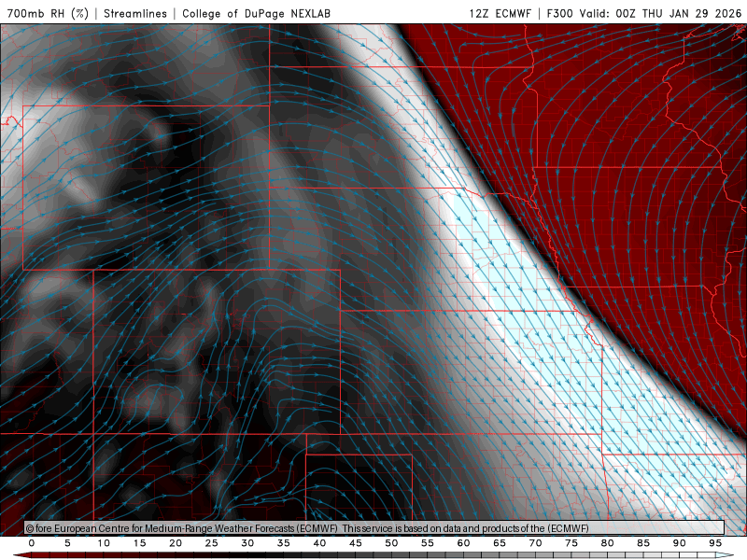Select the "70" legend value
This screenshot has height=560, width=747.
click(x=535, y=543)
